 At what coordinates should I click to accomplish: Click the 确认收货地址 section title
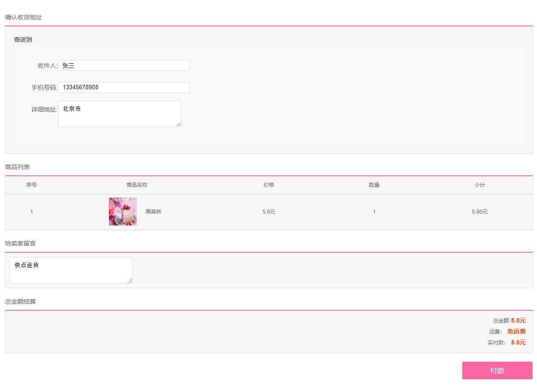(x=24, y=18)
